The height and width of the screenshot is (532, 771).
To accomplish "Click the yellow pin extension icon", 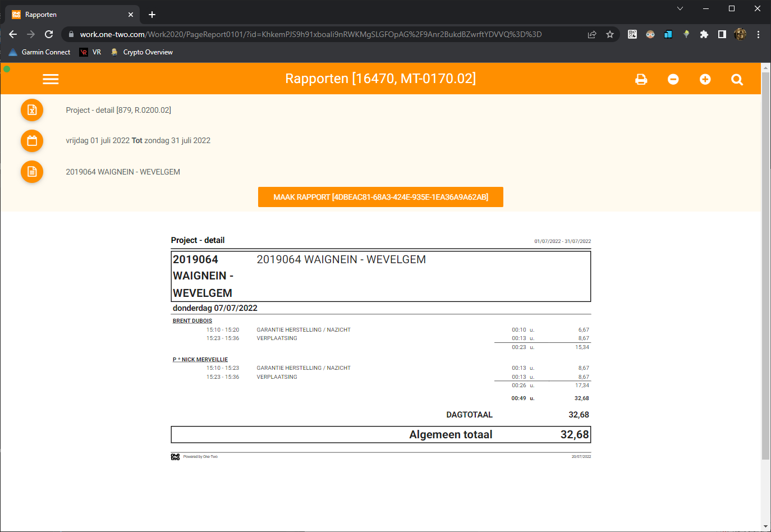I will (x=686, y=34).
